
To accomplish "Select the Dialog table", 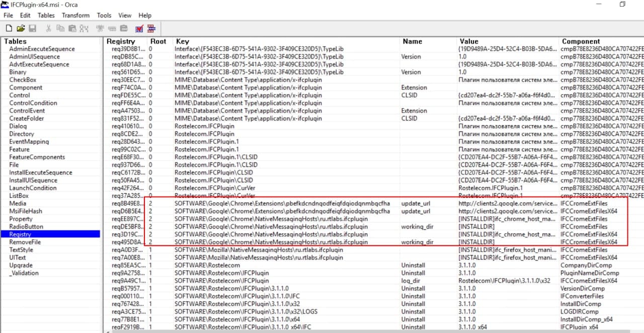I will (18, 126).
